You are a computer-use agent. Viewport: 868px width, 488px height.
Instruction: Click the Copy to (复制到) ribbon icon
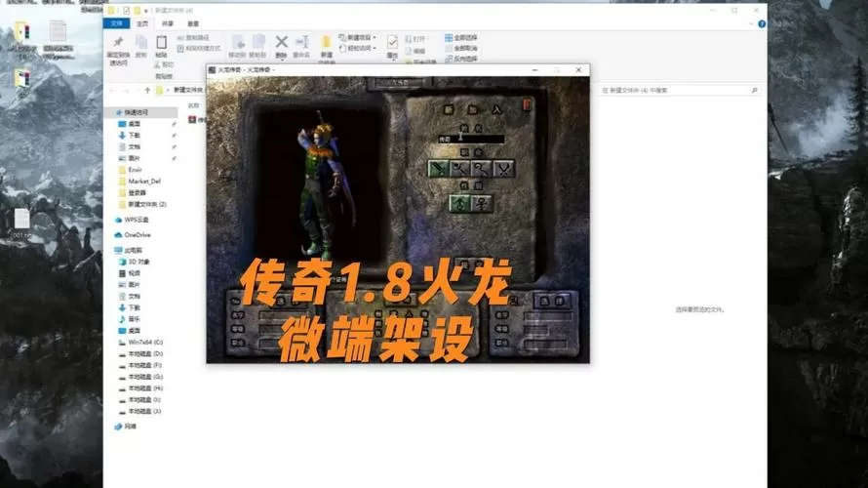point(257,47)
